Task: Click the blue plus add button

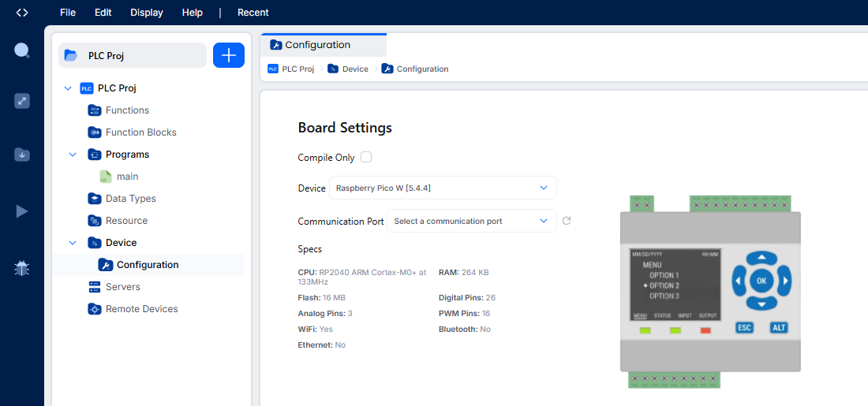Action: click(229, 55)
